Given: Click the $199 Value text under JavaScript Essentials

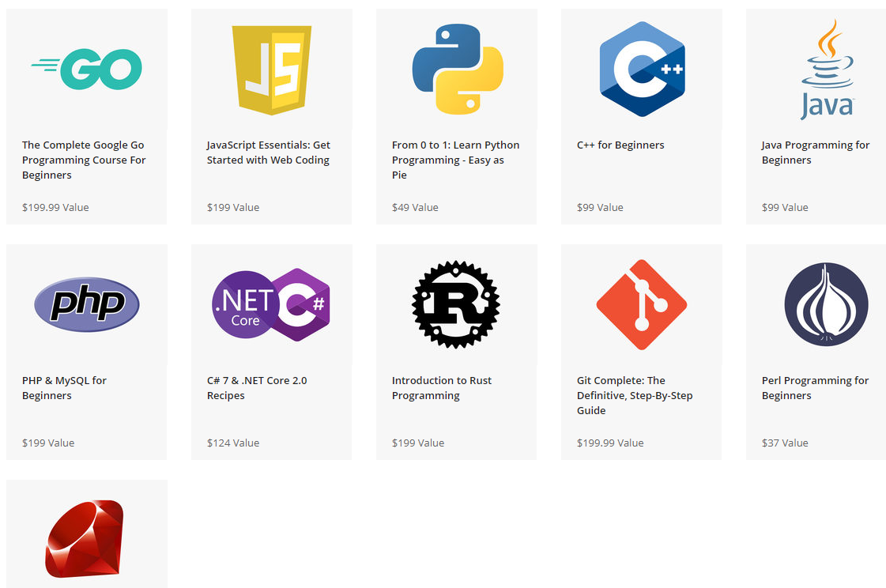Looking at the screenshot, I should 233,207.
